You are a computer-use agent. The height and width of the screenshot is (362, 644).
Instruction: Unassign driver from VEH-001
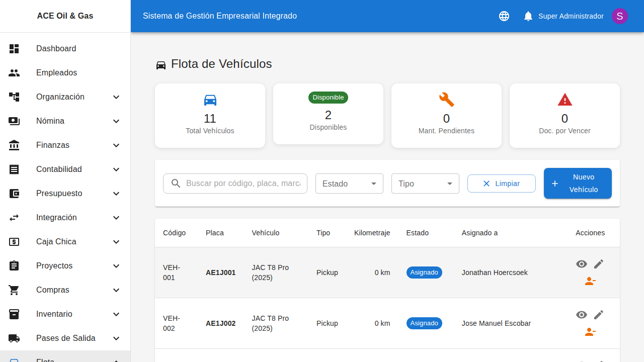[590, 282]
